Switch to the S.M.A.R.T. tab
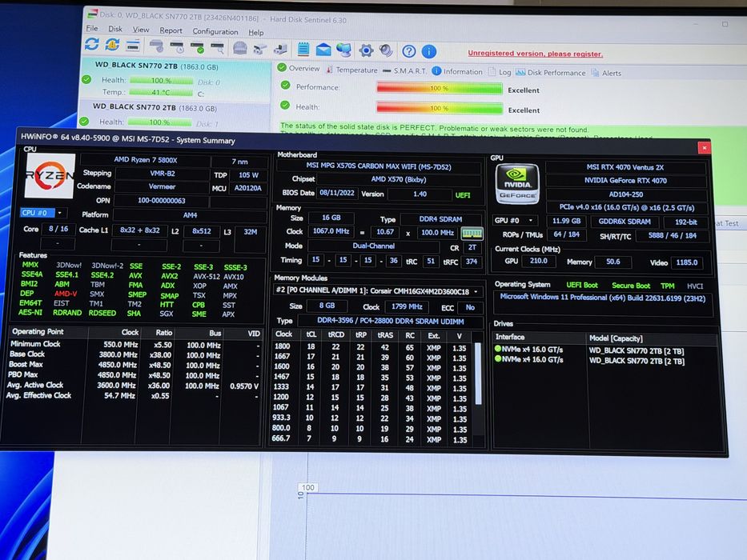 [x=405, y=71]
